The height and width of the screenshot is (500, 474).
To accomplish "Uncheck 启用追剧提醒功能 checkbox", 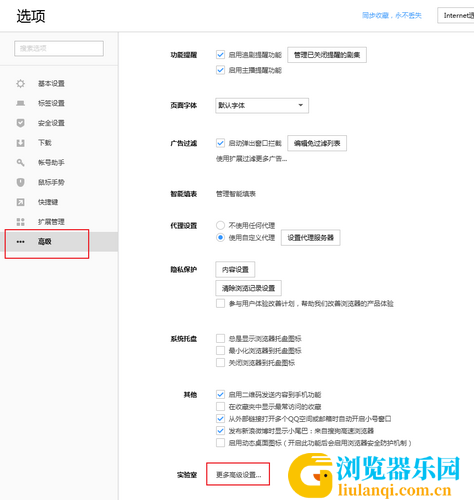I will pos(220,55).
